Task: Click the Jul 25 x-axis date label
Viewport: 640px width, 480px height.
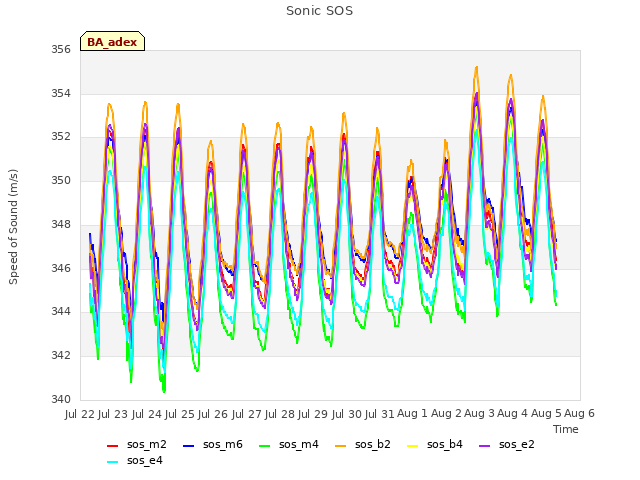Action: tap(180, 414)
